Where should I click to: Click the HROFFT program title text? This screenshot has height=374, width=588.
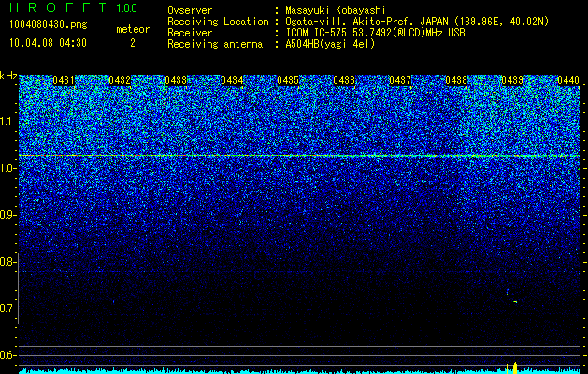(58, 7)
